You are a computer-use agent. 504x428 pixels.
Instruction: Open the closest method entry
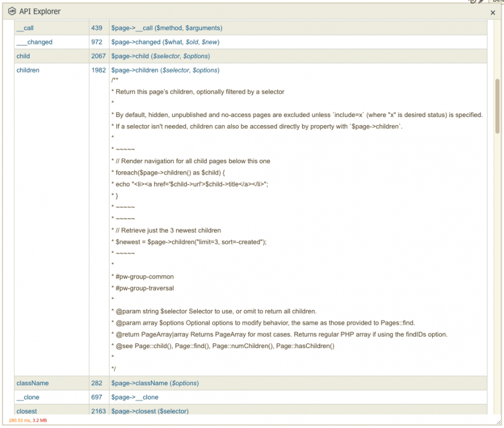(27, 411)
